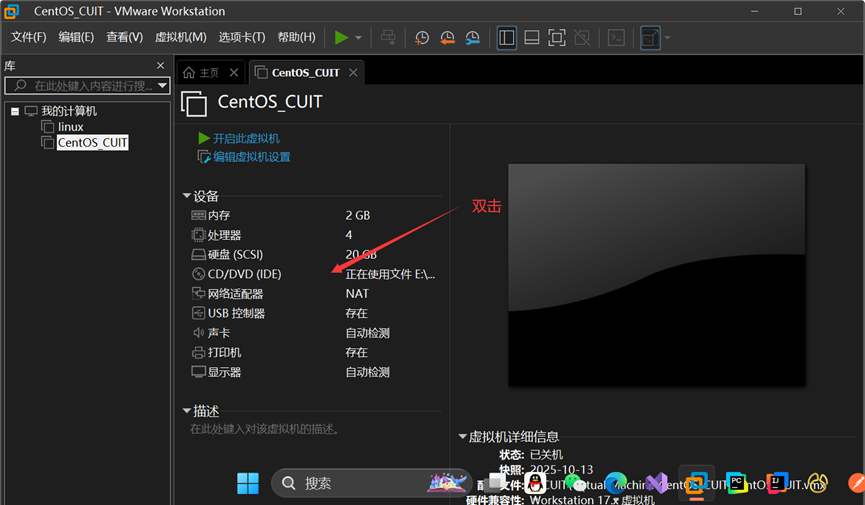Close the 主页 tab

click(234, 73)
